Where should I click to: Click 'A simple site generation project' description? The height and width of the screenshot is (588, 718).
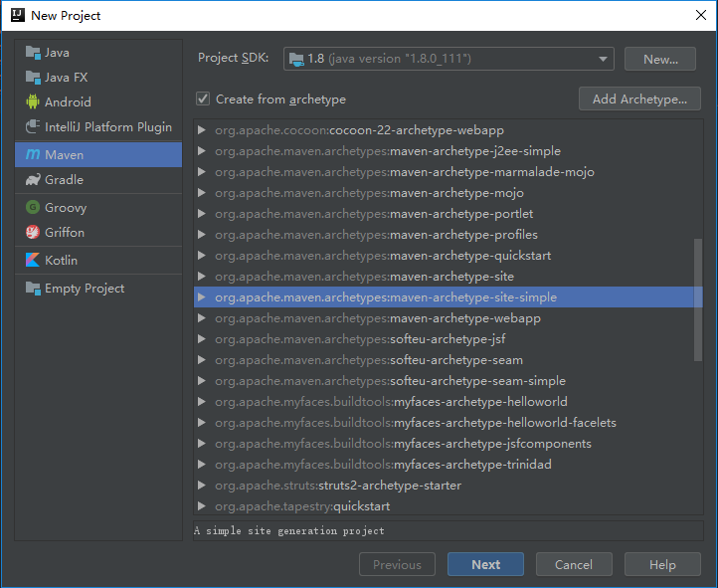click(289, 530)
